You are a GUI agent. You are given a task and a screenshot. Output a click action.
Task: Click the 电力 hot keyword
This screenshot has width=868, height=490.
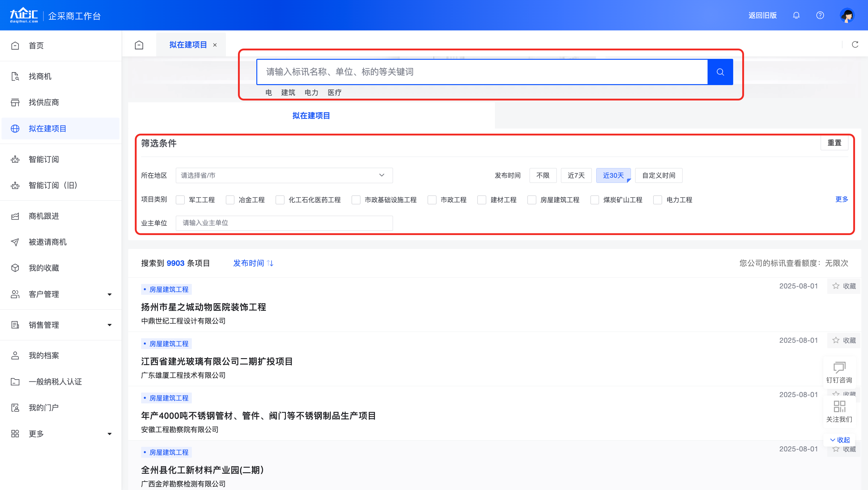tap(311, 93)
